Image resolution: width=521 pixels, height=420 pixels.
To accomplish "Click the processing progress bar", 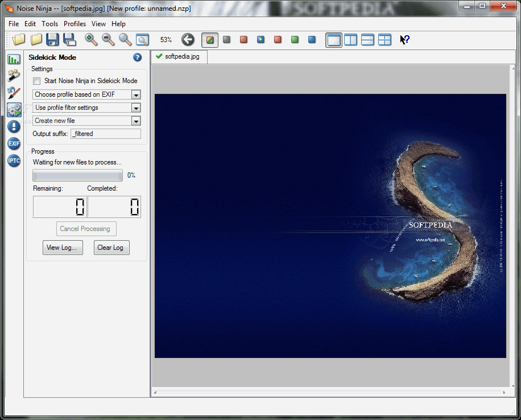I will (78, 175).
